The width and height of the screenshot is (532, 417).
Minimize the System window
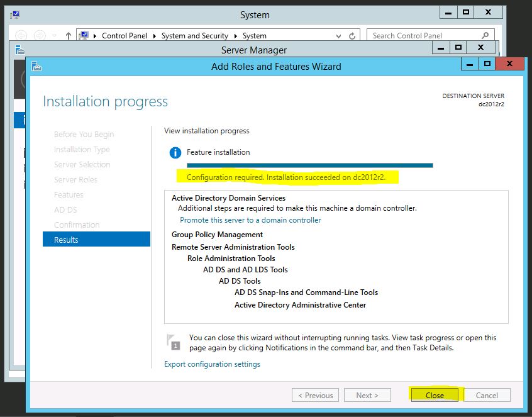point(448,12)
